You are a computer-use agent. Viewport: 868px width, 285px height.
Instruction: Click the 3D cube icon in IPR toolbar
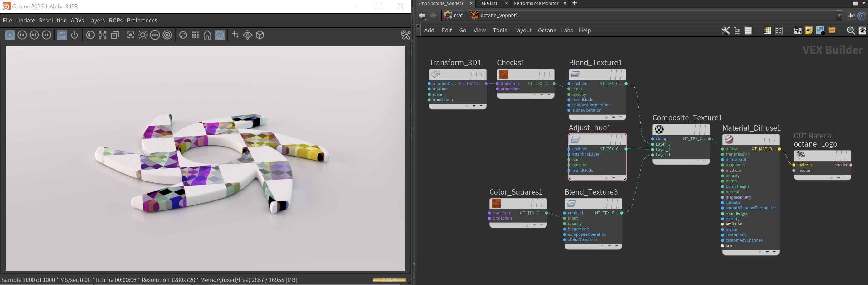(260, 35)
